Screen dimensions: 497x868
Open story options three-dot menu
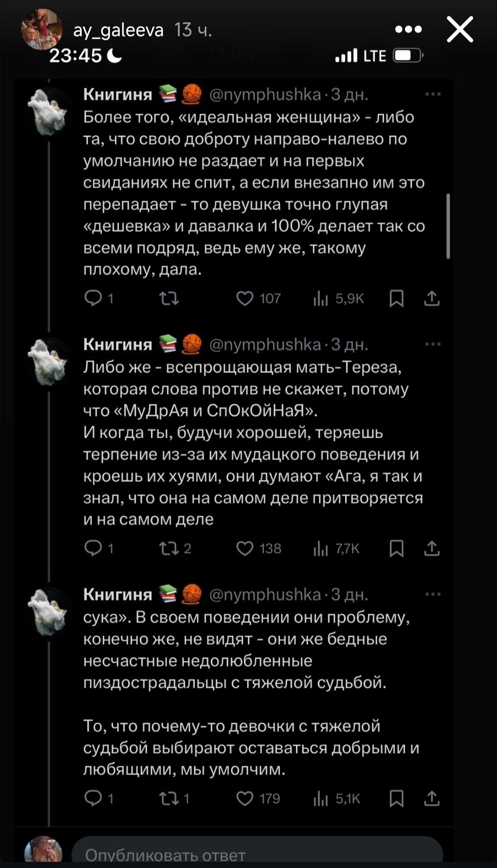[408, 29]
